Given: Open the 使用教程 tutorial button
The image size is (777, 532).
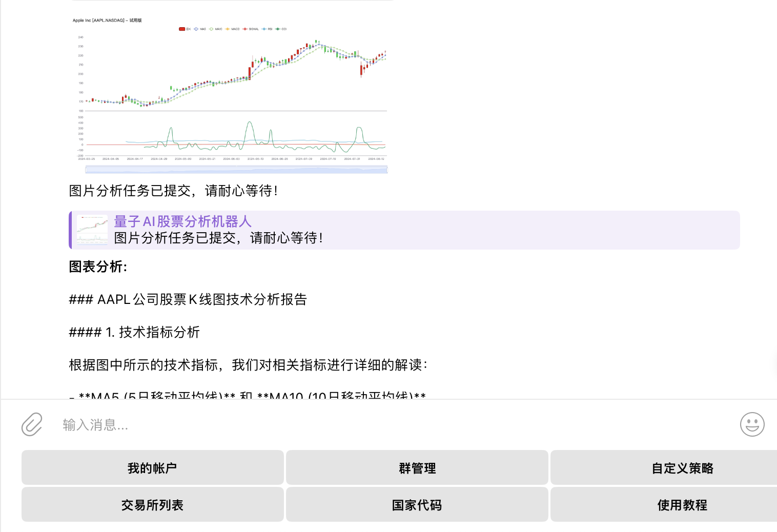Looking at the screenshot, I should [x=682, y=505].
